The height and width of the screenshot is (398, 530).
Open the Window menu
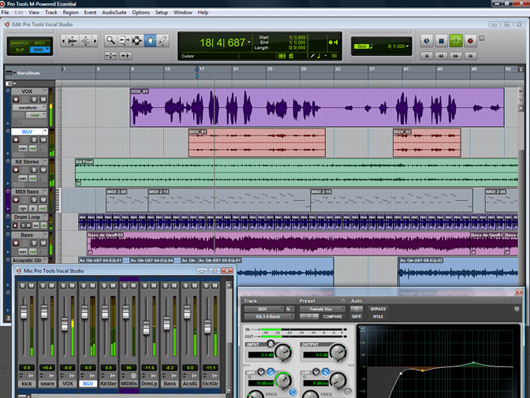[x=183, y=13]
